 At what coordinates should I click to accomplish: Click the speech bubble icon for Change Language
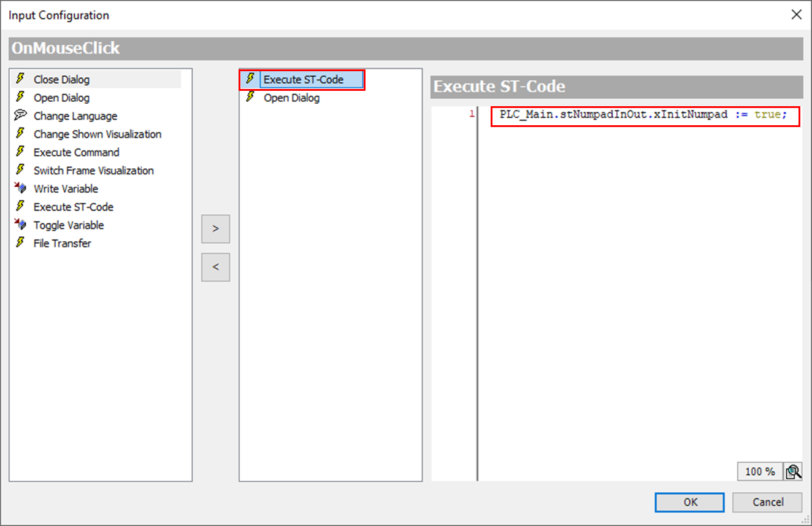click(20, 115)
